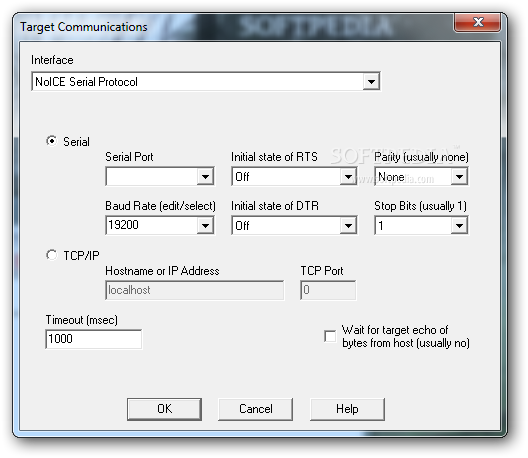Open the Interface dropdown arrow
This screenshot has width=528, height=458.
[371, 81]
